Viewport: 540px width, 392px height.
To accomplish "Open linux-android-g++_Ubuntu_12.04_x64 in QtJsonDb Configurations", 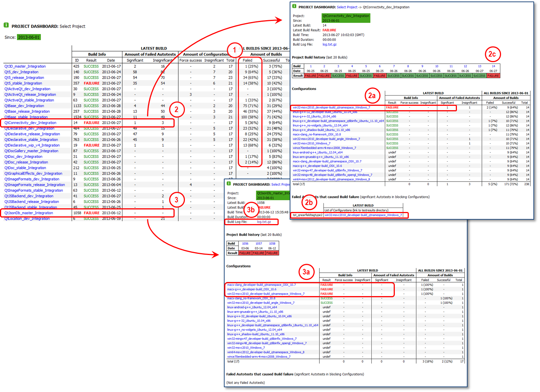I will tap(252, 308).
